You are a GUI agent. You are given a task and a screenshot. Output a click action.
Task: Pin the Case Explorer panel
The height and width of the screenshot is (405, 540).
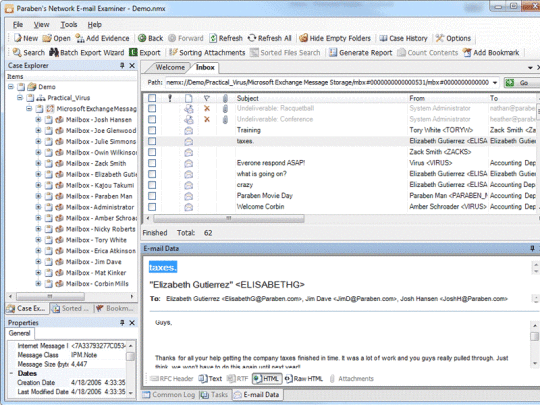pyautogui.click(x=122, y=65)
